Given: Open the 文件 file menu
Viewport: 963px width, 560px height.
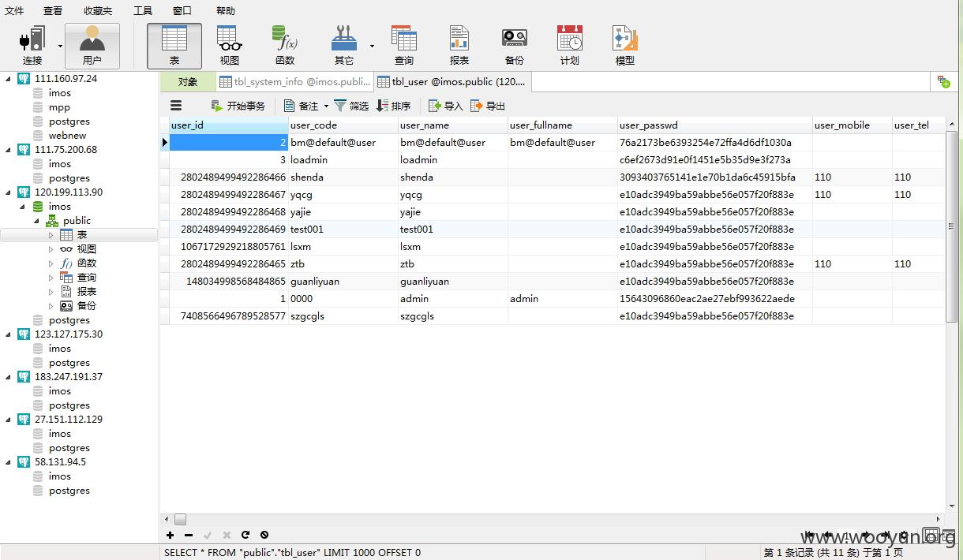Looking at the screenshot, I should coord(14,10).
